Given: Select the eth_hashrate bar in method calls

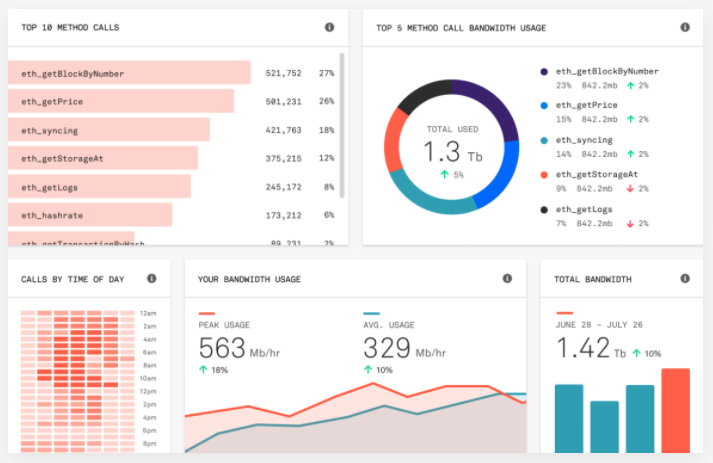Looking at the screenshot, I should [90, 215].
